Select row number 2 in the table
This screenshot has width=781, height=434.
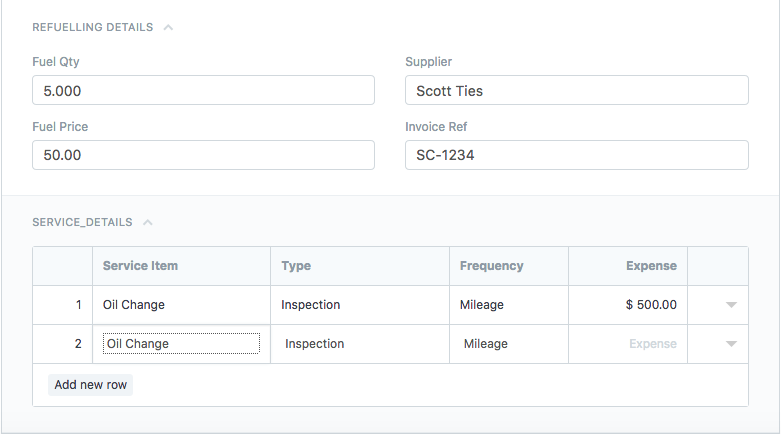(x=62, y=344)
